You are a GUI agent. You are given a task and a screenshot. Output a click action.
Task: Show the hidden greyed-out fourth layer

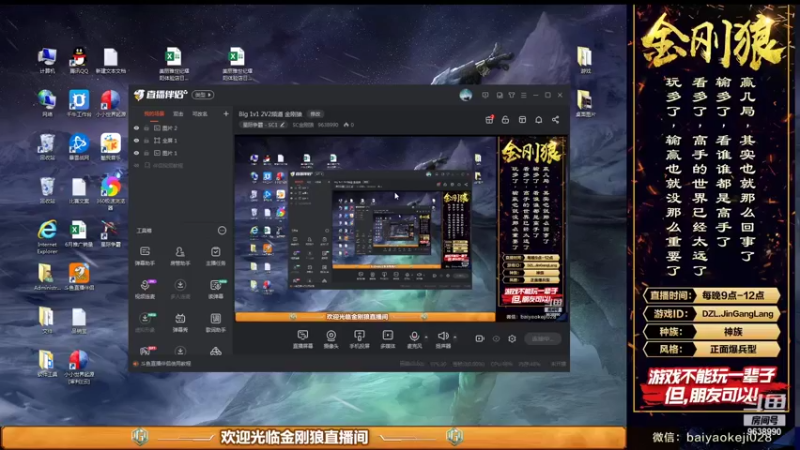(x=136, y=165)
